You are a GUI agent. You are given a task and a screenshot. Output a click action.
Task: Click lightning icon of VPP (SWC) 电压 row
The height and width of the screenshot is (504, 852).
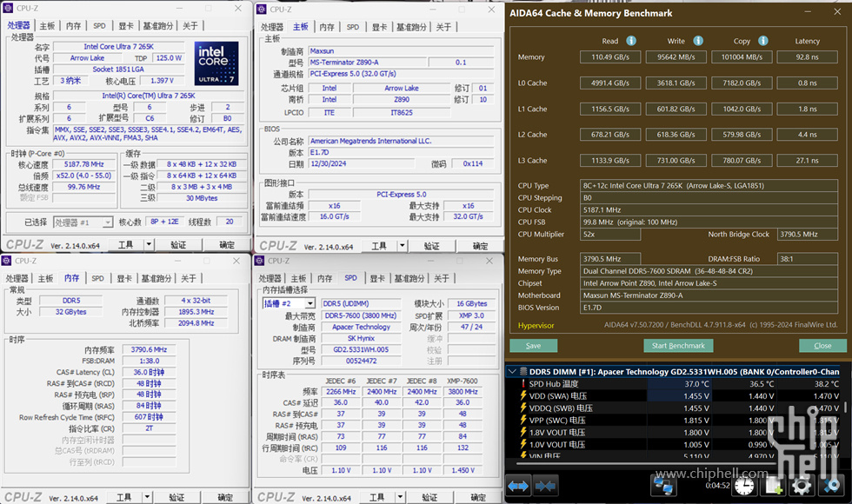coord(523,420)
